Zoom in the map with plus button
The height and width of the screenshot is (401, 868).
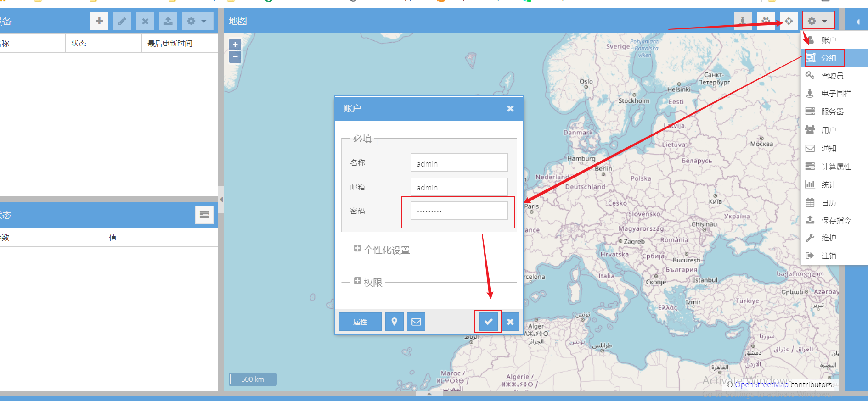click(x=235, y=45)
